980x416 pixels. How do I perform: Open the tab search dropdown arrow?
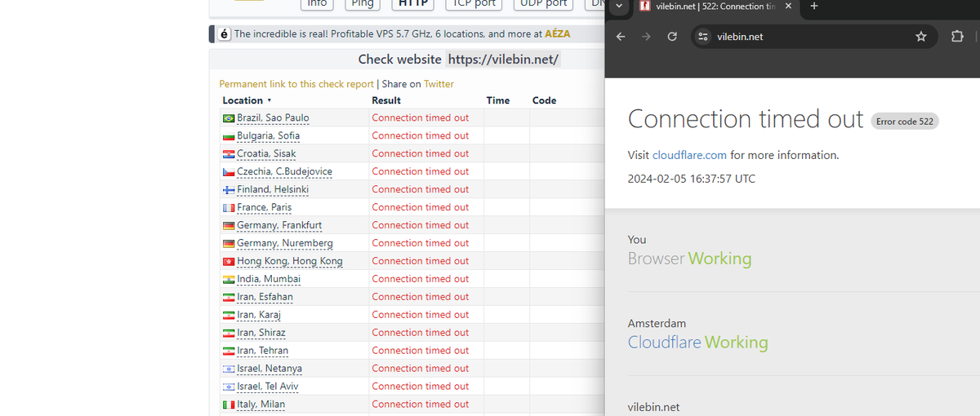(618, 7)
